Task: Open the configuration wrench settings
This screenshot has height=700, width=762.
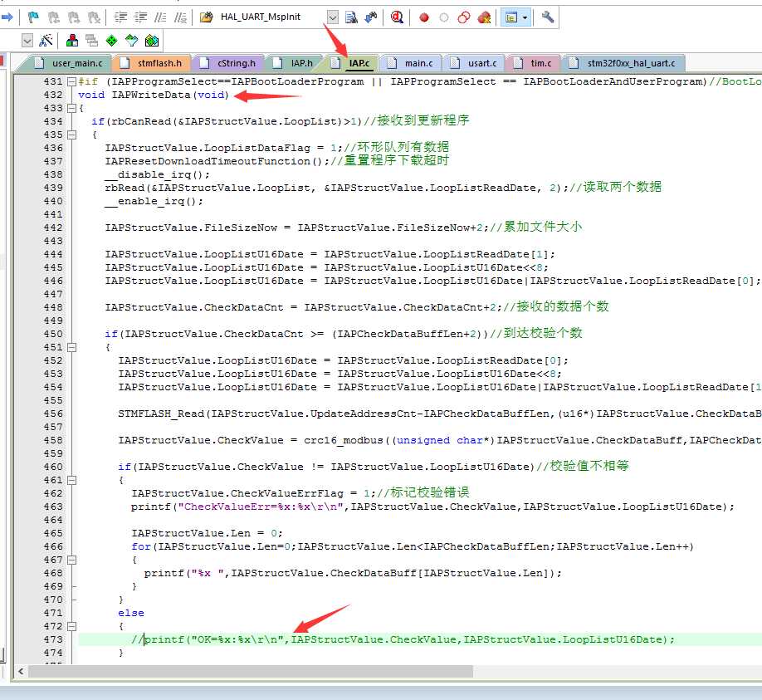Action: coord(548,17)
